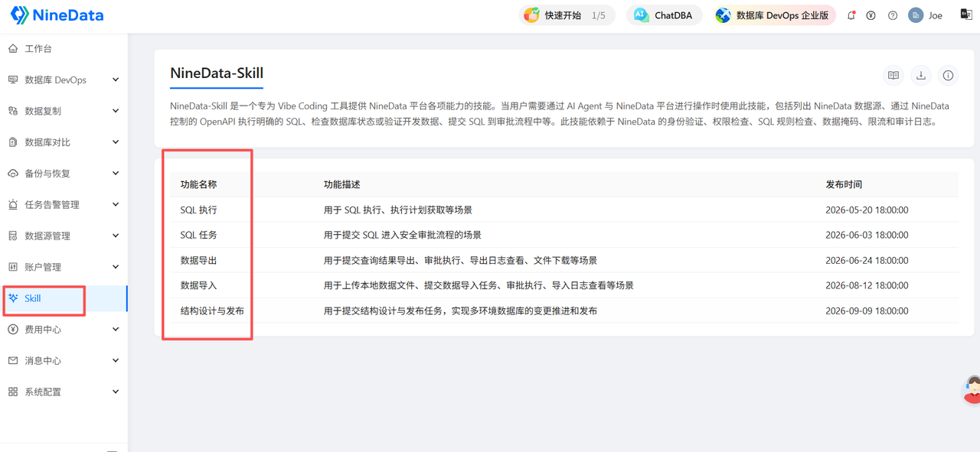The width and height of the screenshot is (980, 452).
Task: Click the SQL 任务 function name
Action: coord(198,235)
